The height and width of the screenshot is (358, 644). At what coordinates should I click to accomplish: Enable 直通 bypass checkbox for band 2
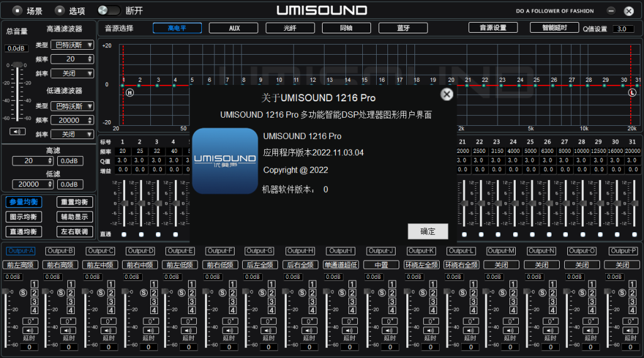[x=142, y=234]
